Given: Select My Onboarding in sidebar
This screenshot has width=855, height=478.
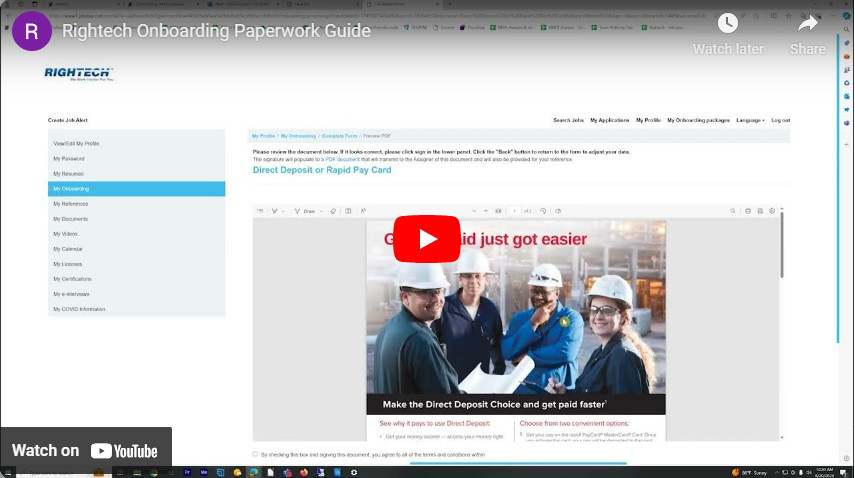Looking at the screenshot, I should (x=136, y=189).
